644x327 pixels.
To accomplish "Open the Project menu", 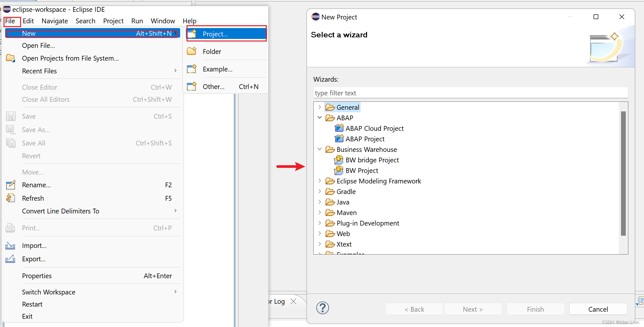I will [113, 21].
